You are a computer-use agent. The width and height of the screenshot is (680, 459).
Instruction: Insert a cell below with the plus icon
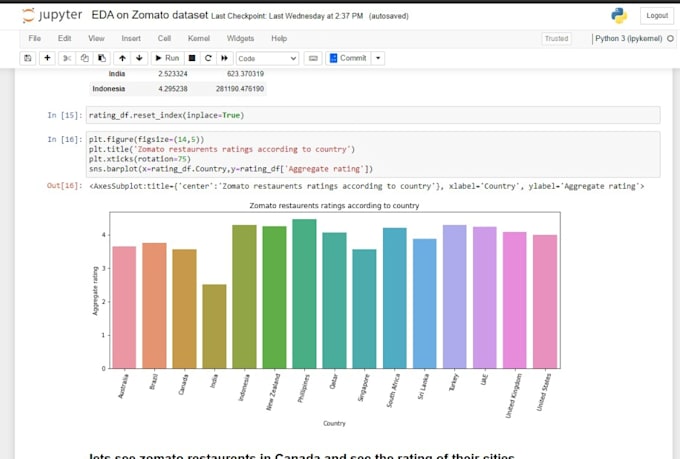coord(47,58)
